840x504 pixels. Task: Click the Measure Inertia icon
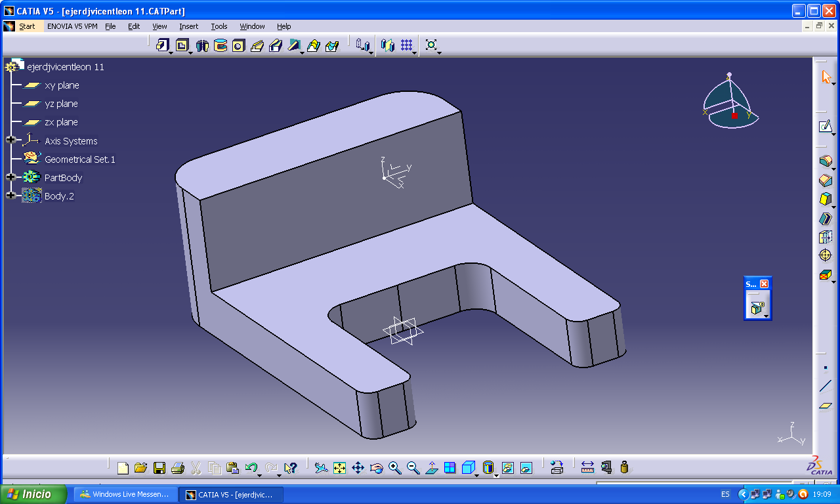[624, 467]
